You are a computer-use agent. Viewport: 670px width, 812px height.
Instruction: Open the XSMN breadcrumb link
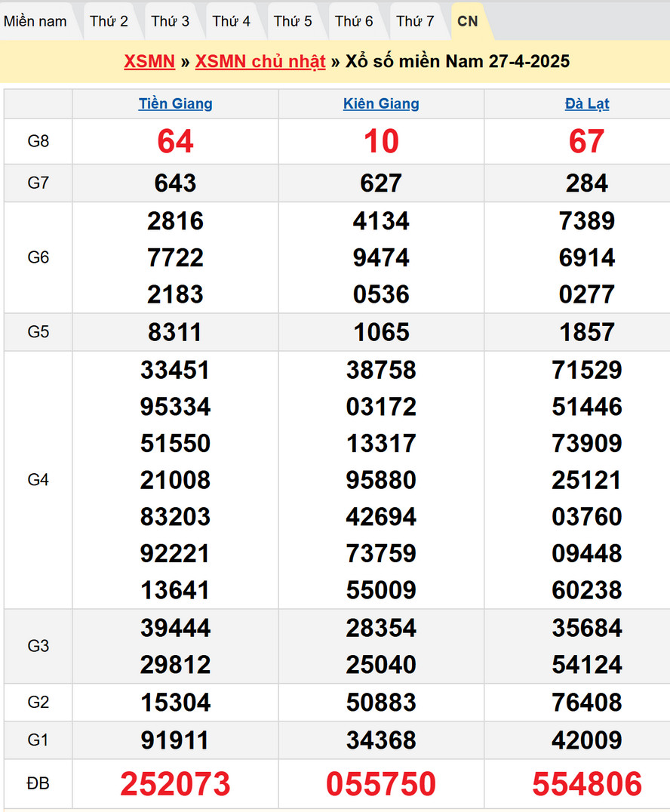(149, 62)
